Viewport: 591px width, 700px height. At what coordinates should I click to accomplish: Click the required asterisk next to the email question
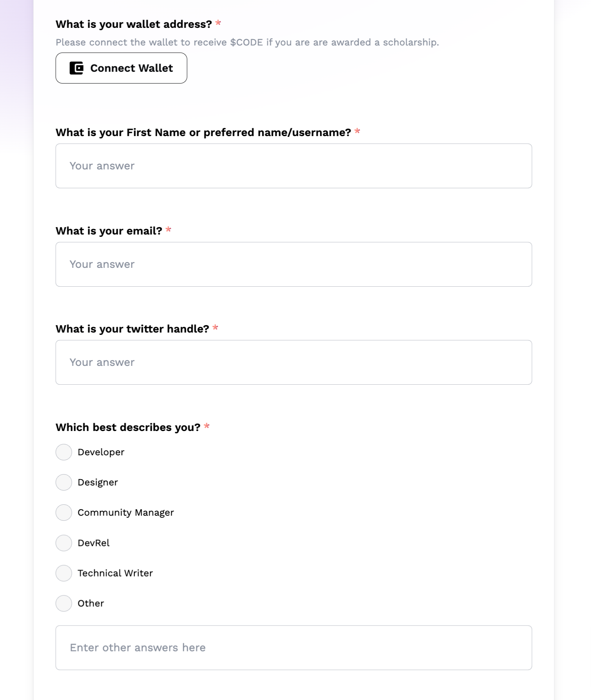(x=169, y=230)
